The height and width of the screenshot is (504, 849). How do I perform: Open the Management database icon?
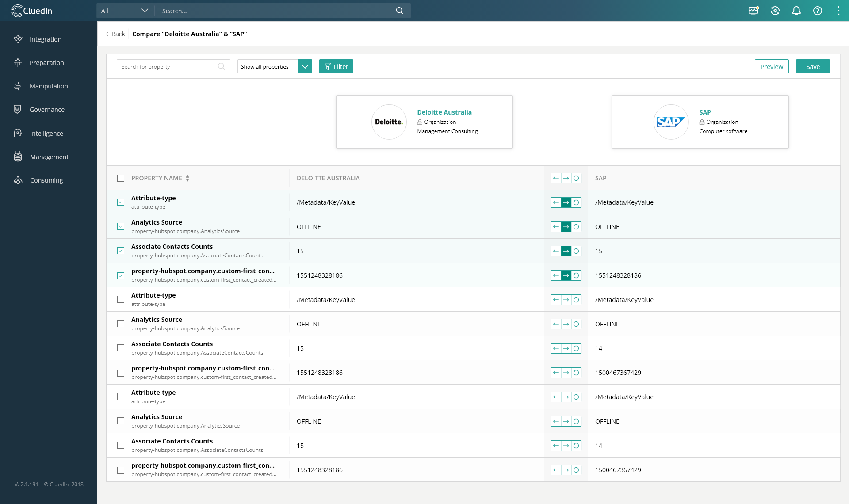point(18,157)
